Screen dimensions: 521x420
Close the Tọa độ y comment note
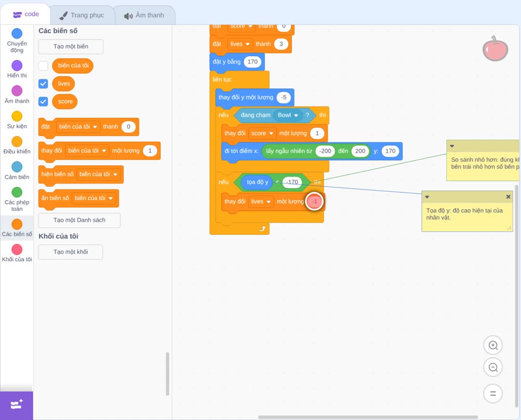508,196
